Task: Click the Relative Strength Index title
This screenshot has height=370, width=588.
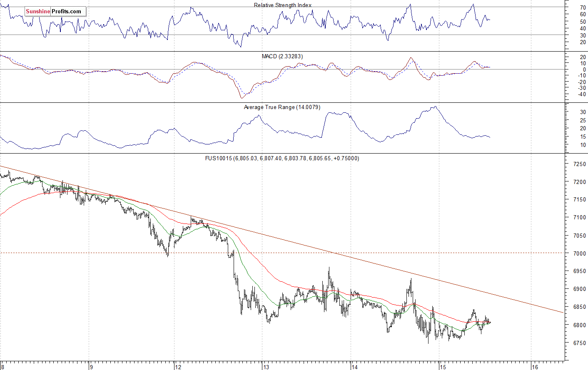Action: point(283,5)
